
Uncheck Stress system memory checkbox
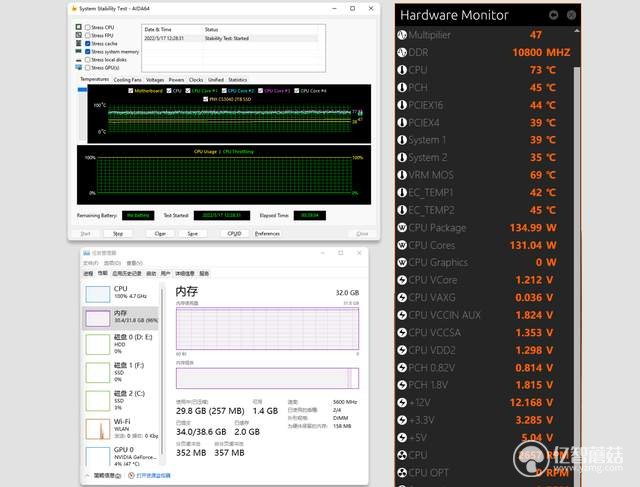(87, 52)
